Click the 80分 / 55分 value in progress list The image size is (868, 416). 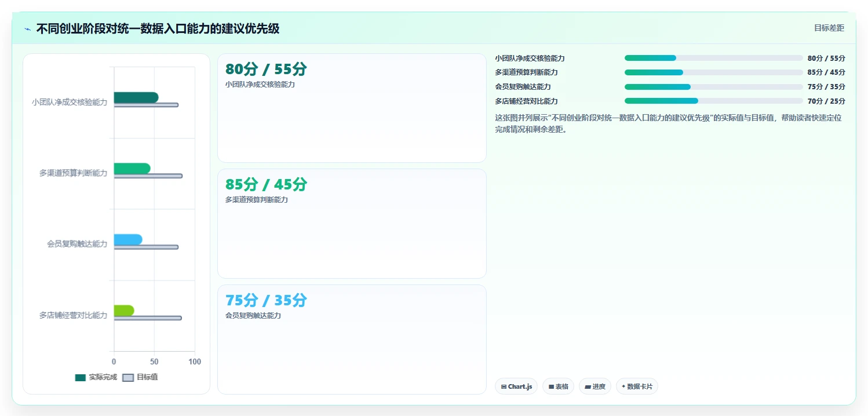pyautogui.click(x=826, y=59)
